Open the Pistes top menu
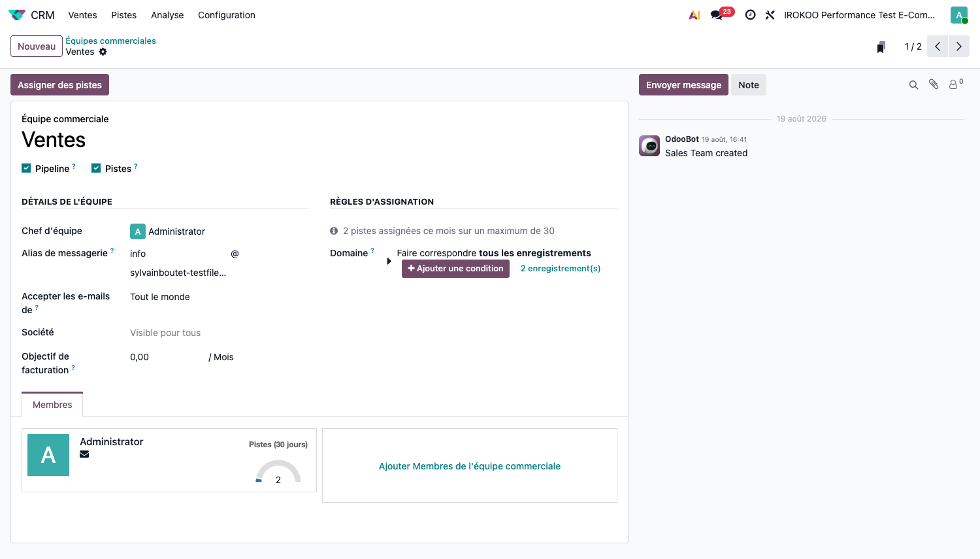Screen dimensions: 980x559 (x=124, y=15)
